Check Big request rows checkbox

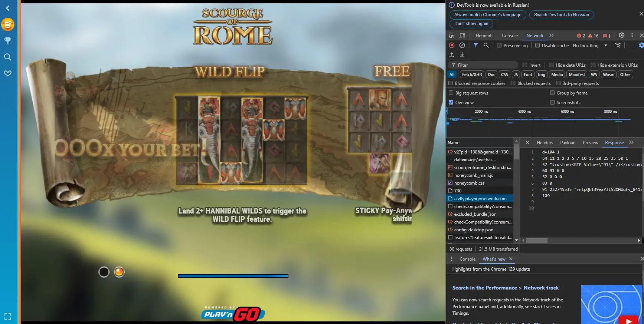451,93
